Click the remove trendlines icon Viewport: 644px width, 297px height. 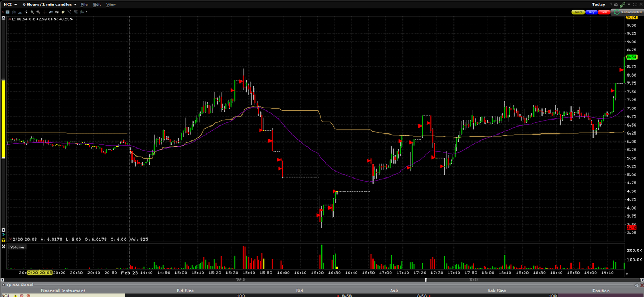[x=76, y=12]
